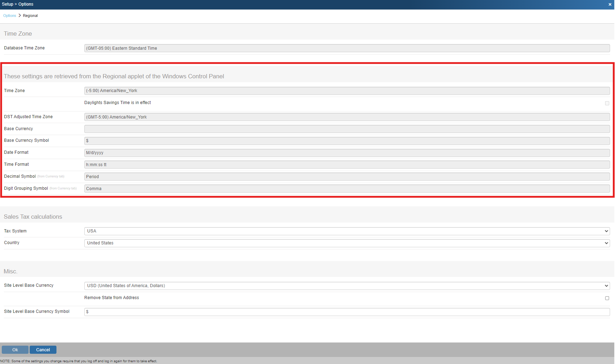Click the Time Format field
This screenshot has width=615, height=364.
pos(346,165)
